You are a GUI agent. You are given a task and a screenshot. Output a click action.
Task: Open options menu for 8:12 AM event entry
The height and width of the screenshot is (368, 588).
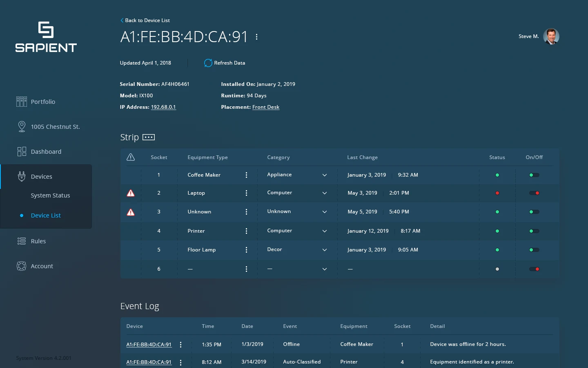coord(180,362)
